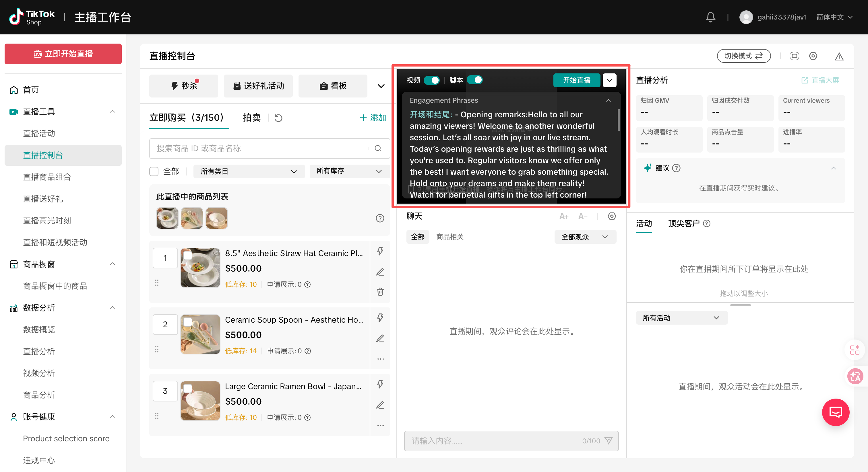This screenshot has width=868, height=472.
Task: Edit the Ceramic Soup Spoon product
Action: (x=380, y=338)
